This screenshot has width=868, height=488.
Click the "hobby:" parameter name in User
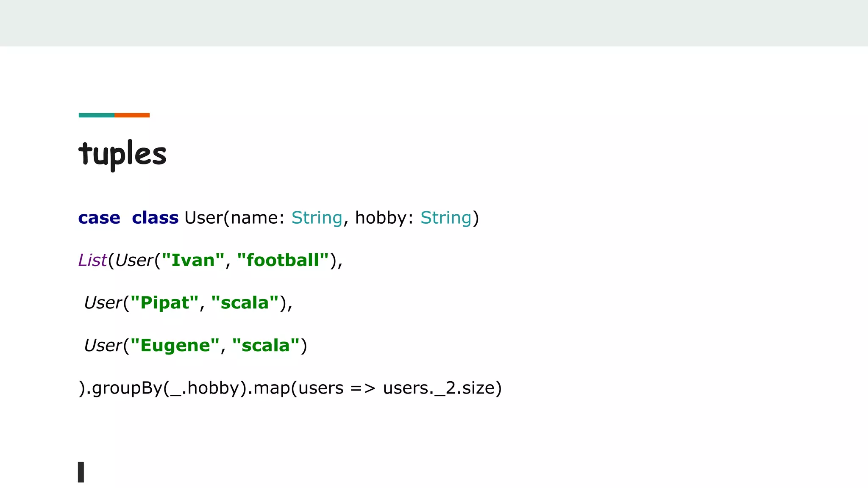(384, 218)
